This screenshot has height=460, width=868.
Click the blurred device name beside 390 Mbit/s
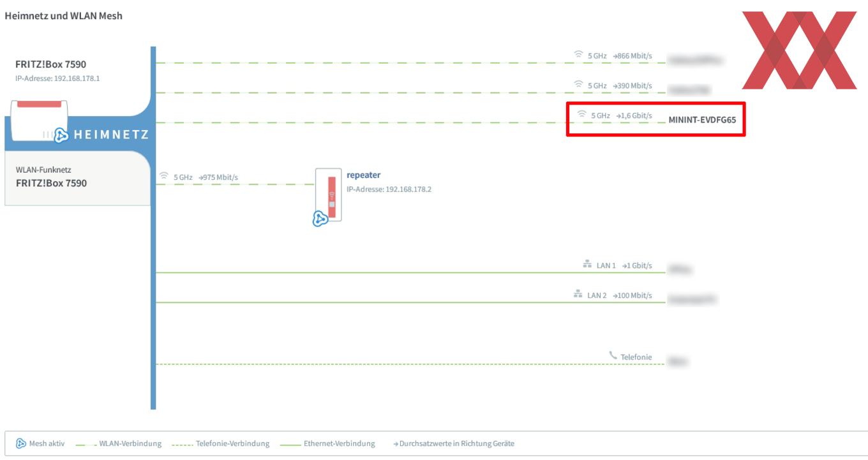coord(689,90)
